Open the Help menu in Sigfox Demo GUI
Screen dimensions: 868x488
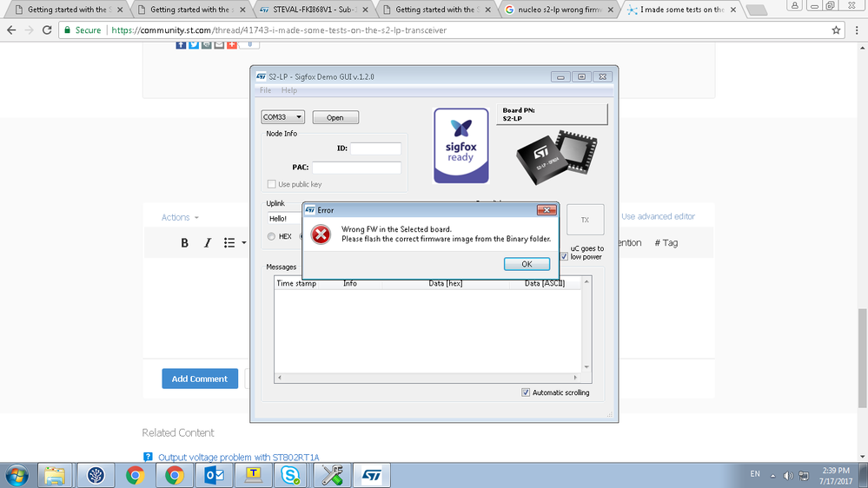(289, 90)
